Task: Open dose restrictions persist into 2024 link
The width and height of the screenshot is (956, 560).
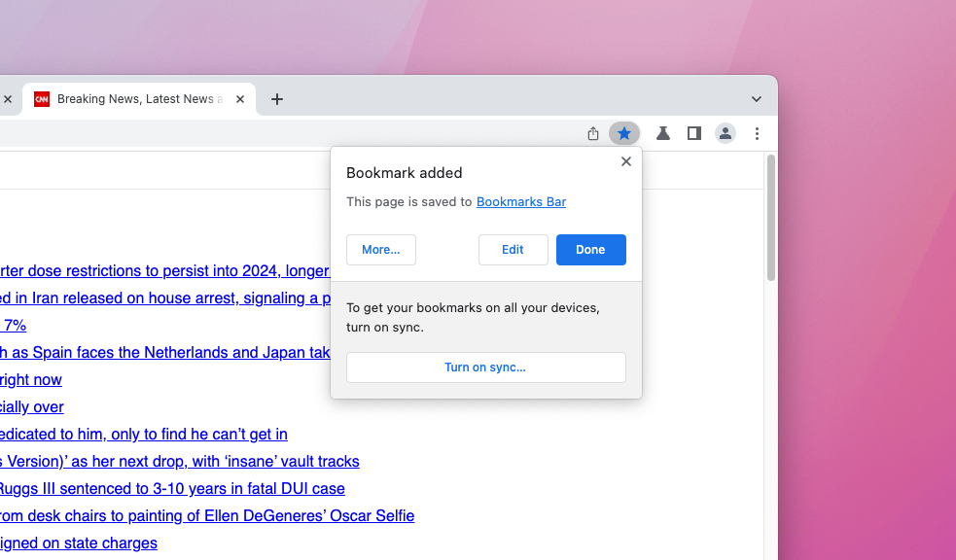Action: [164, 270]
